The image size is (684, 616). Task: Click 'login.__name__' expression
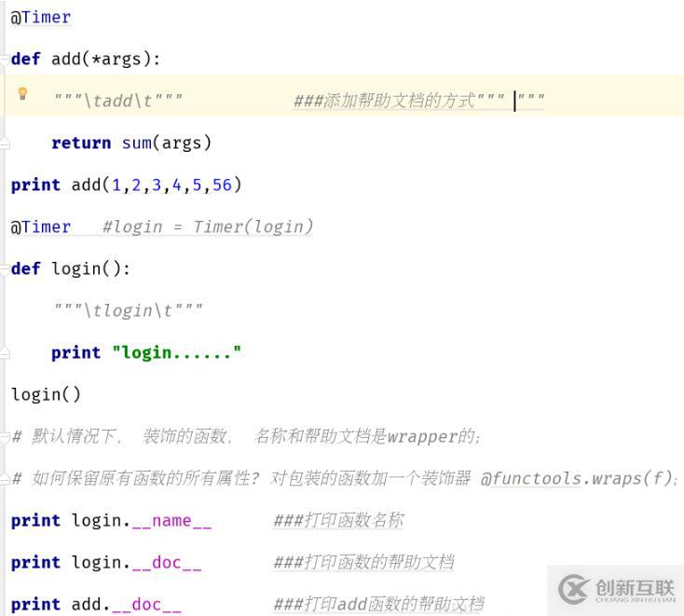pyautogui.click(x=142, y=520)
